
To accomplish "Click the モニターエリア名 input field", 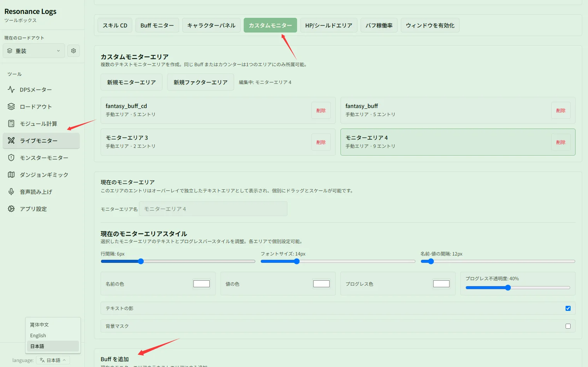I will point(213,209).
